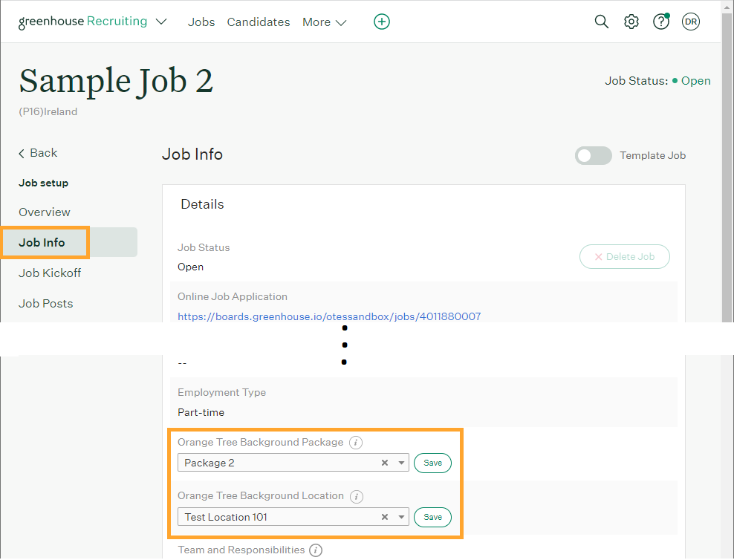Clear the Package 2 selection

point(385,463)
